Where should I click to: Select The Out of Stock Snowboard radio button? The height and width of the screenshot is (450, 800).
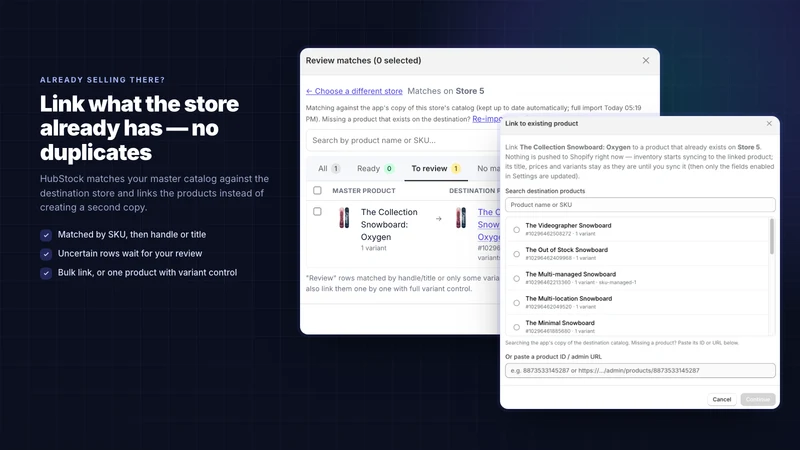tap(516, 254)
